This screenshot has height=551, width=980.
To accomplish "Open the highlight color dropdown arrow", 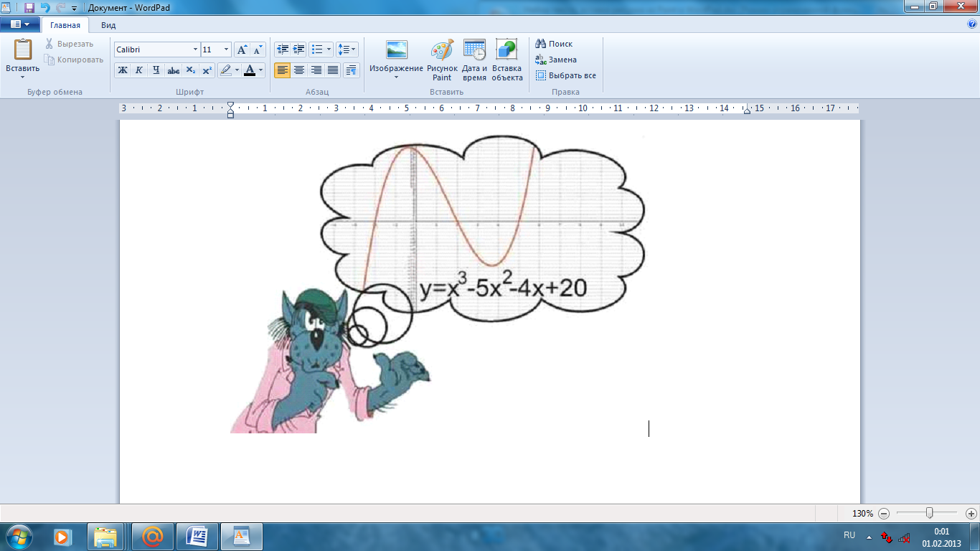I will pos(237,70).
